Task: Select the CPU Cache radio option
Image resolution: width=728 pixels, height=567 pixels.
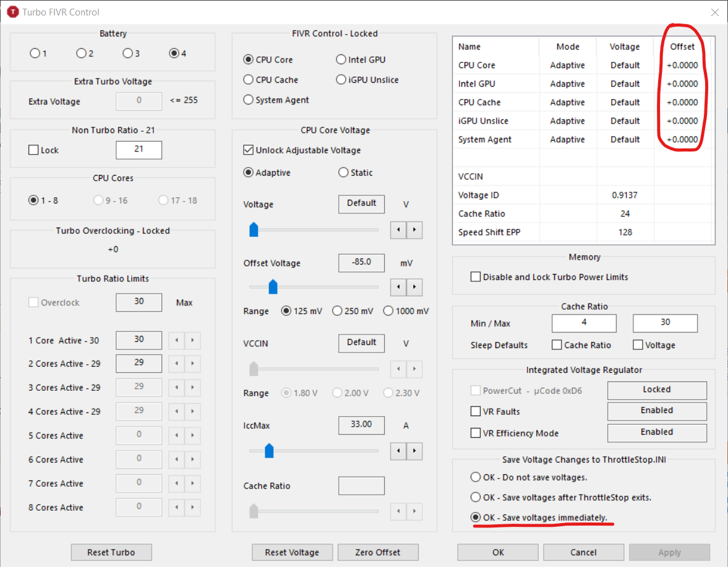Action: [x=249, y=80]
